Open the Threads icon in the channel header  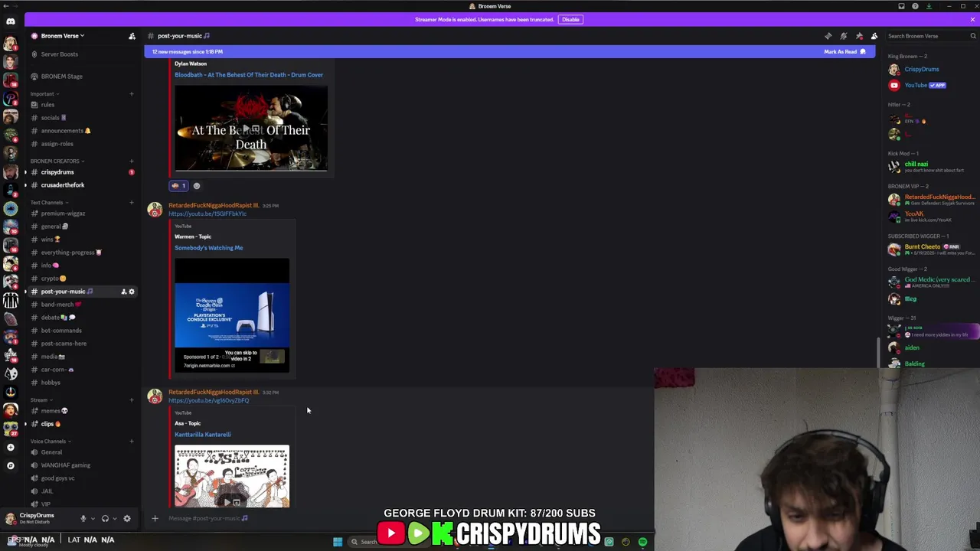(x=828, y=36)
